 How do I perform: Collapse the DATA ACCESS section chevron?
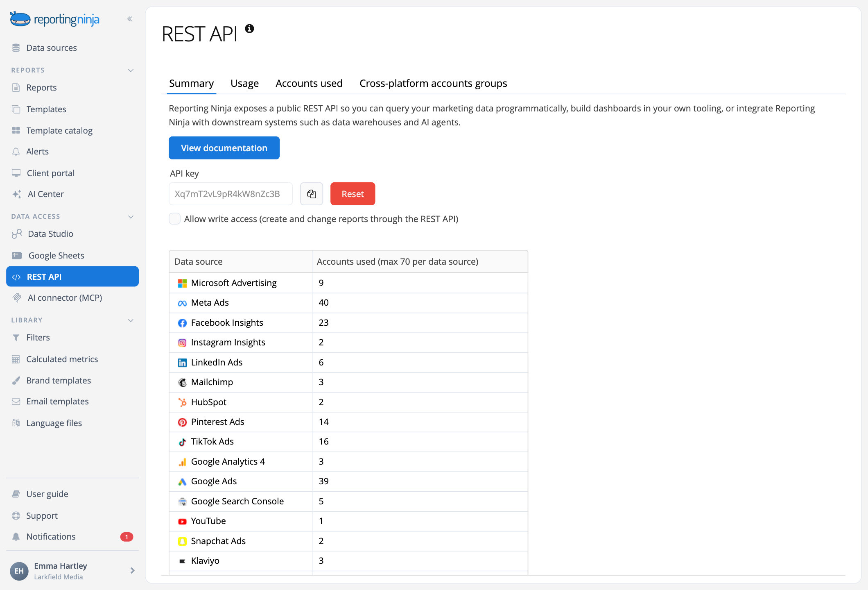pyautogui.click(x=131, y=217)
